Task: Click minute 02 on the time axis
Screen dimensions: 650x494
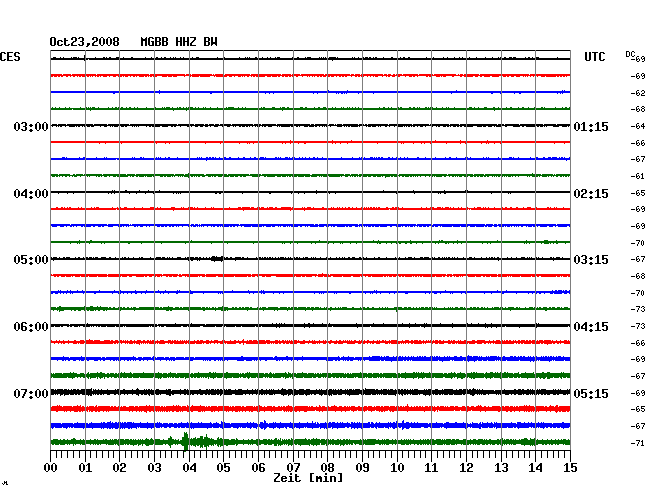Action: (119, 468)
